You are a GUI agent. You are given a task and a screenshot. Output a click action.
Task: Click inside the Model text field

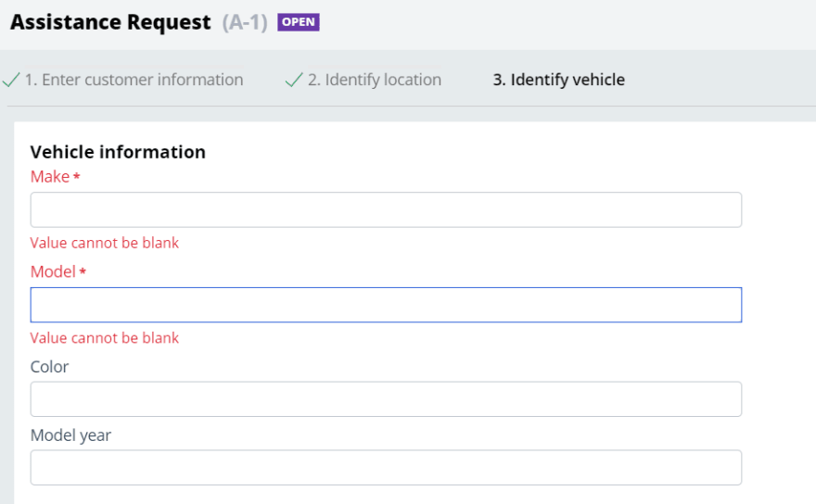click(x=386, y=305)
